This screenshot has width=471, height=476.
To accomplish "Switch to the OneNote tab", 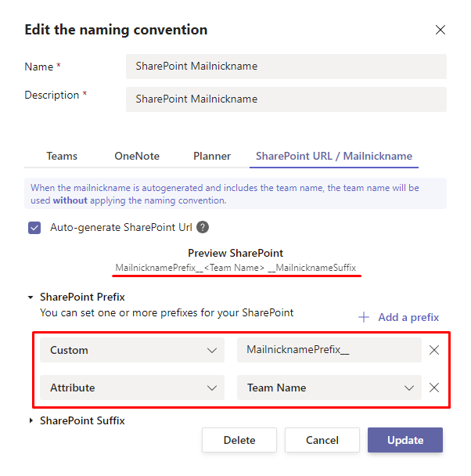I will click(137, 156).
